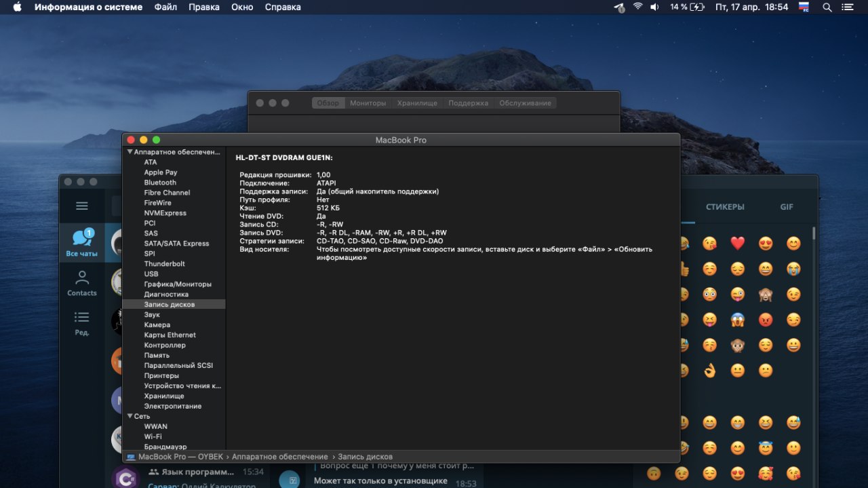The height and width of the screenshot is (488, 868).
Task: Pick the neutral face emoji
Action: [738, 370]
